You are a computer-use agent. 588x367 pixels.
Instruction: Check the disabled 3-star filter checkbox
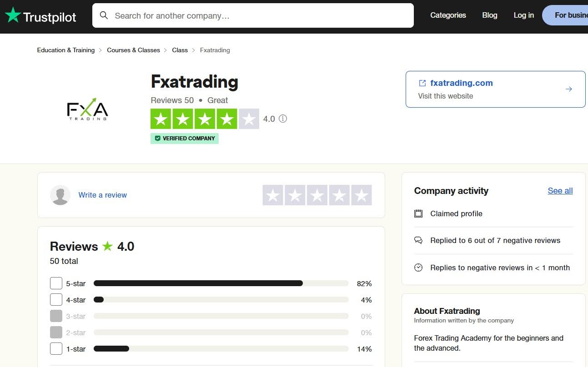click(56, 316)
